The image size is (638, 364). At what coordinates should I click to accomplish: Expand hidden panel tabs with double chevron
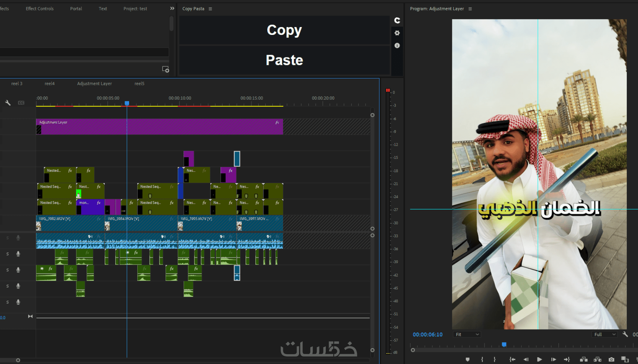(x=172, y=8)
